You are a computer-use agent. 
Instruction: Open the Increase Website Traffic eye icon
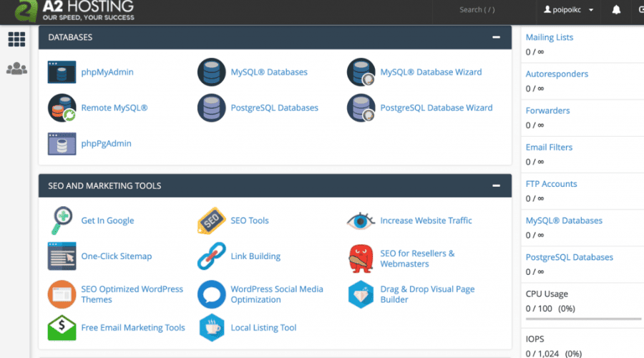[361, 221]
